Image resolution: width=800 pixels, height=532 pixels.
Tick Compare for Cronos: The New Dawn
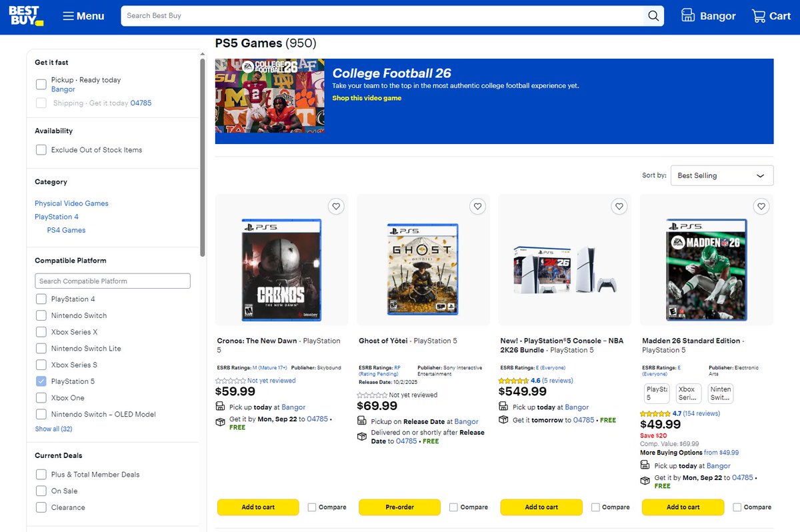pyautogui.click(x=312, y=507)
